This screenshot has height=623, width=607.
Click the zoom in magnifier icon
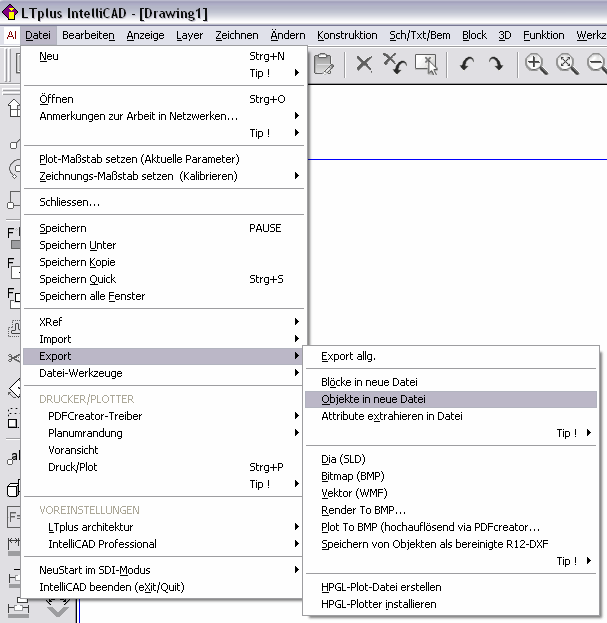pyautogui.click(x=536, y=64)
